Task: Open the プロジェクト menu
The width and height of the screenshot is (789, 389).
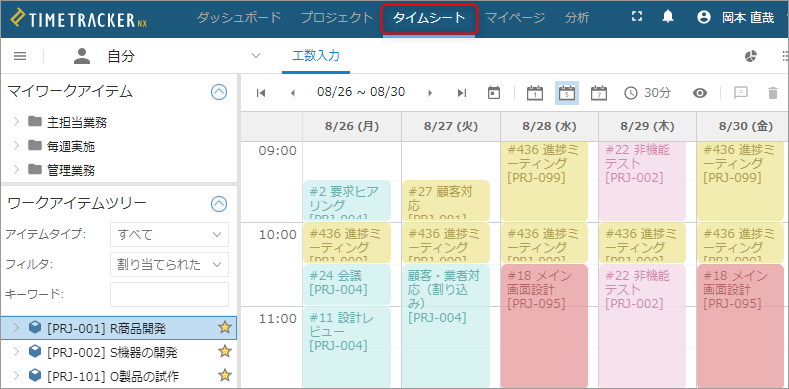Action: [337, 18]
